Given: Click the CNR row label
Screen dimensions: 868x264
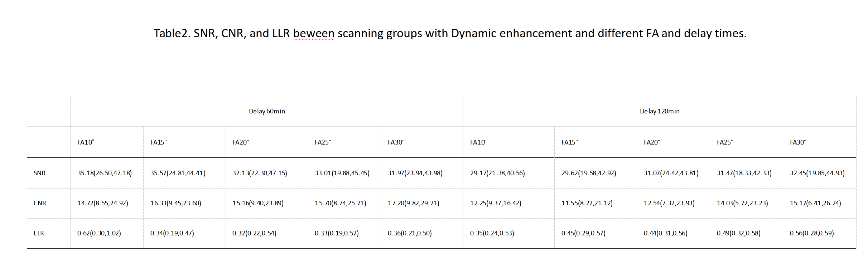Looking at the screenshot, I should click(40, 203).
